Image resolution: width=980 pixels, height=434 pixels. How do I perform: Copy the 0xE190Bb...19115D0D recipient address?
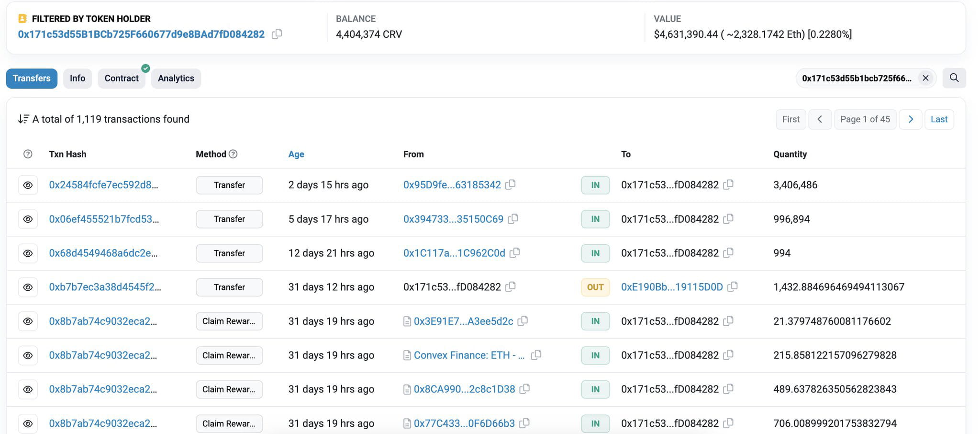(732, 286)
